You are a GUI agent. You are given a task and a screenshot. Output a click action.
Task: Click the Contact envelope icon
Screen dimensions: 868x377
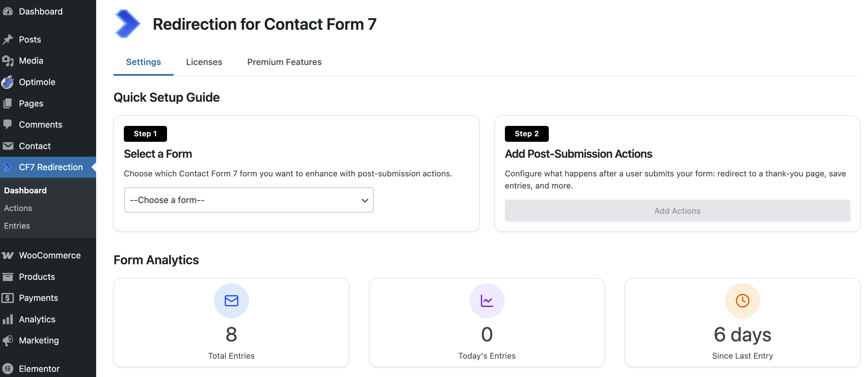point(8,146)
